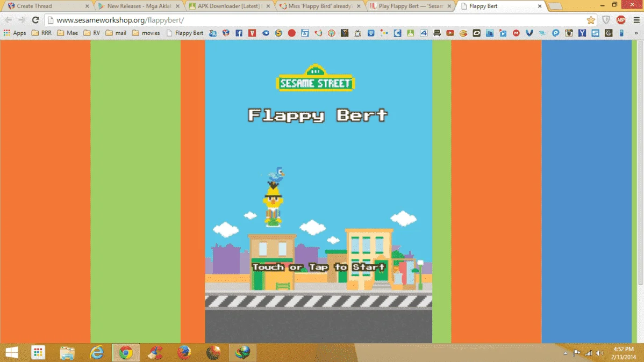This screenshot has width=644, height=362.
Task: Open a new tab with the new-tab button
Action: point(555,6)
